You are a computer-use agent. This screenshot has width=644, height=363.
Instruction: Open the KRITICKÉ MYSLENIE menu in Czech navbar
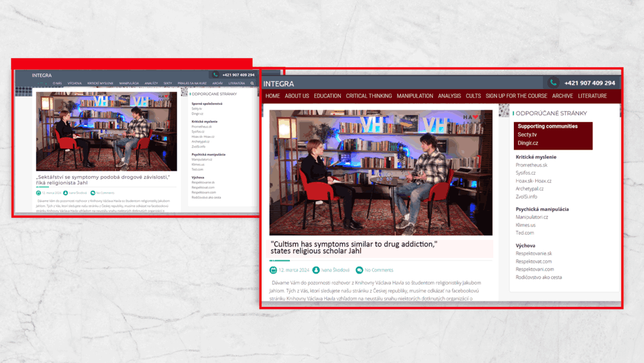tap(100, 83)
